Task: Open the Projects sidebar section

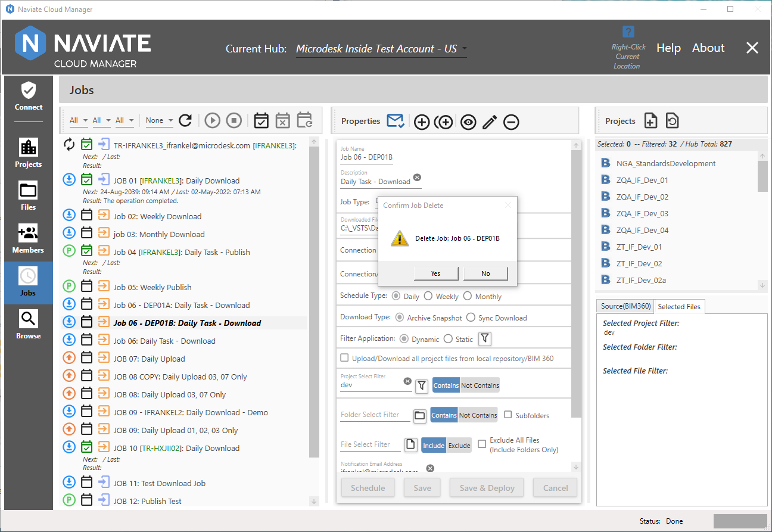Action: (29, 153)
